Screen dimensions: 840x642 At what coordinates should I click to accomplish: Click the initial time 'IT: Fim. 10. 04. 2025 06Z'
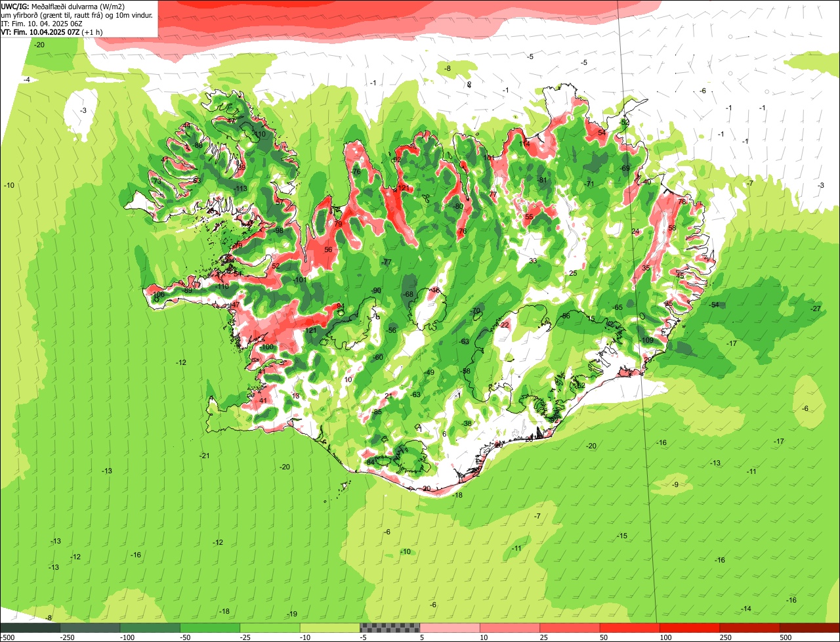pyautogui.click(x=41, y=24)
